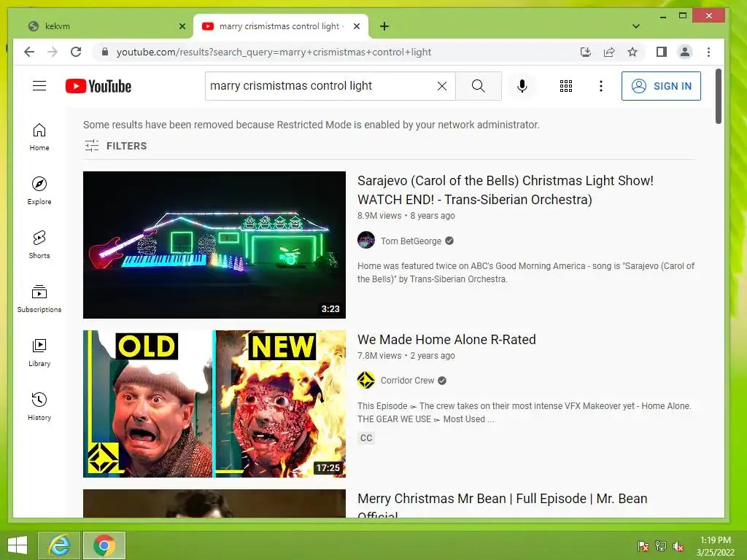Open Action Center flag in system tray
This screenshot has width=747, height=560.
643,546
